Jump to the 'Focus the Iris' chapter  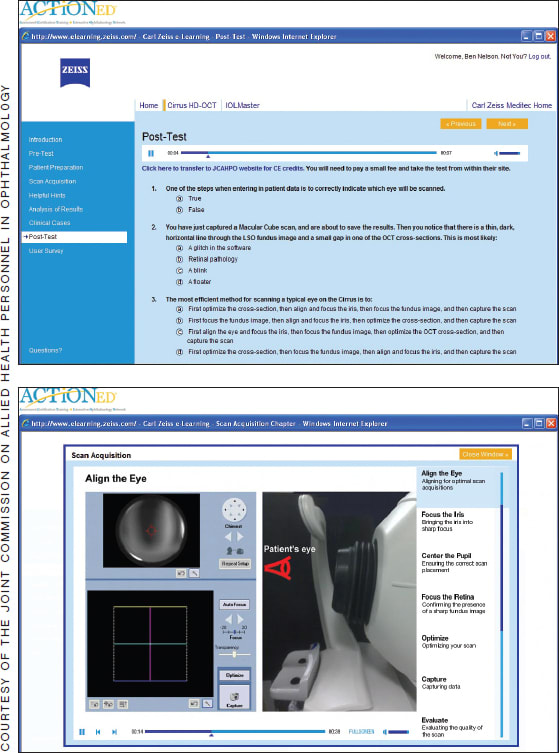[x=447, y=521]
